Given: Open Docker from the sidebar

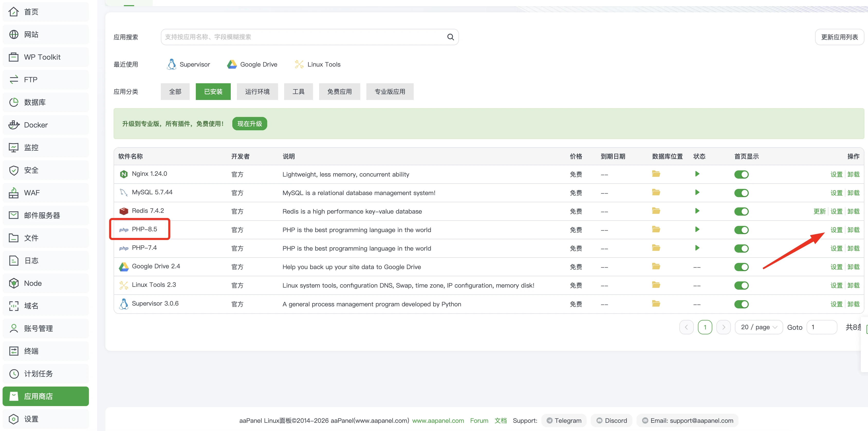Looking at the screenshot, I should click(x=36, y=125).
